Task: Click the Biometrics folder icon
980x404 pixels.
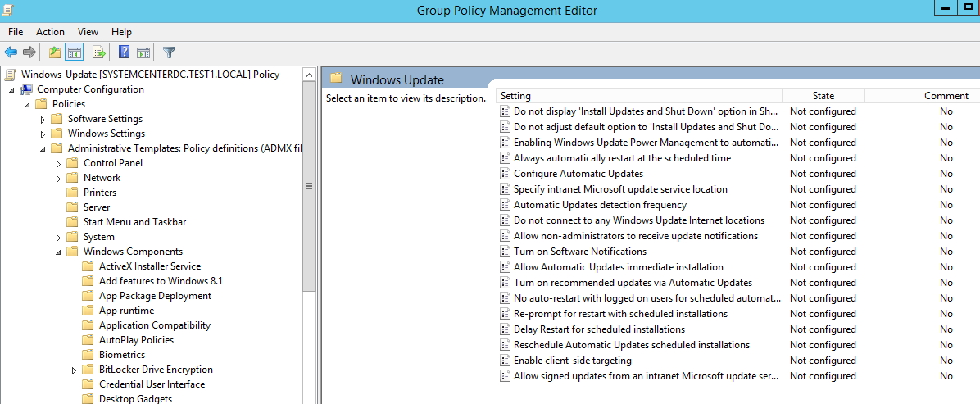Action: (88, 355)
